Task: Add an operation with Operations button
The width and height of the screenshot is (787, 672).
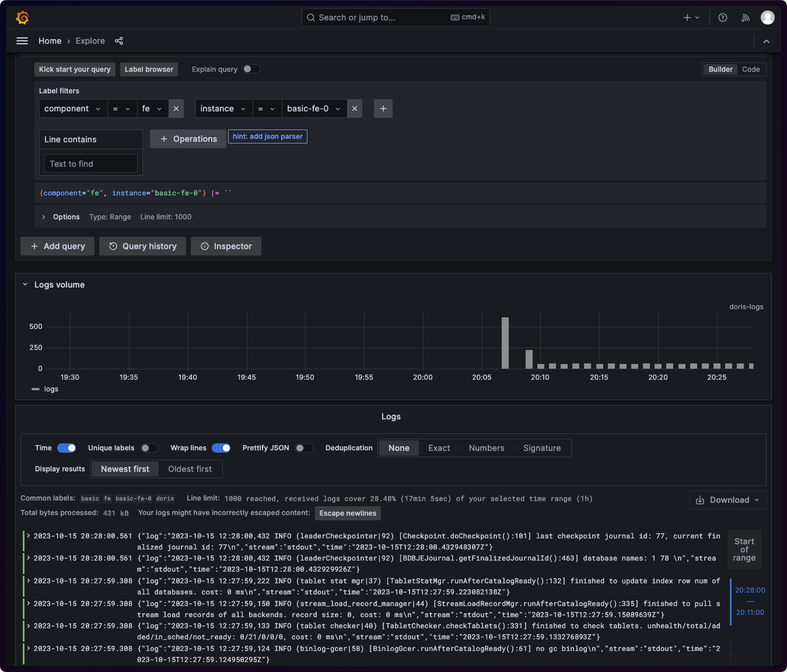Action: click(188, 139)
